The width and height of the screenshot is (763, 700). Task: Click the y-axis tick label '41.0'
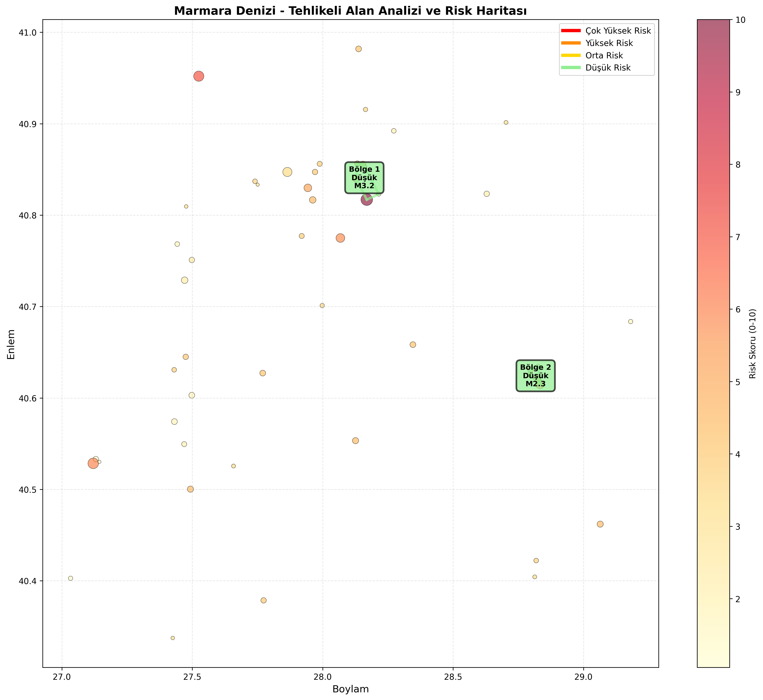coord(28,33)
